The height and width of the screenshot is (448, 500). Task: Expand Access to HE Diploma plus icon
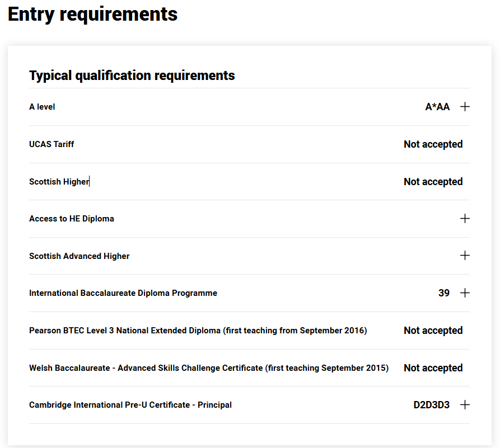pos(465,219)
